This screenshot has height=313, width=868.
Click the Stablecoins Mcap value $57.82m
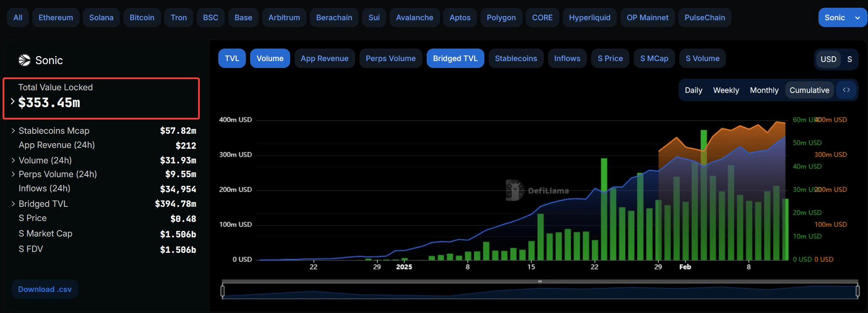(178, 131)
